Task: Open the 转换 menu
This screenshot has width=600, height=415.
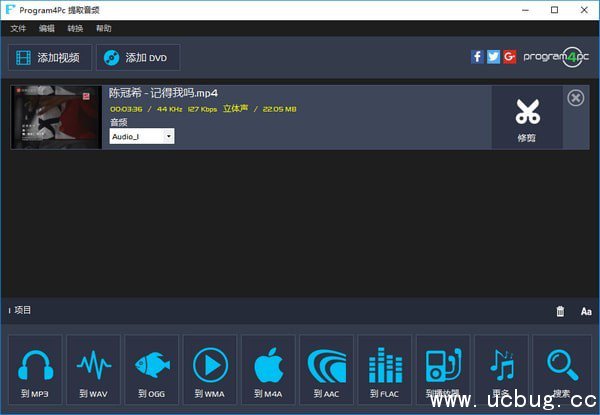Action: coord(75,28)
